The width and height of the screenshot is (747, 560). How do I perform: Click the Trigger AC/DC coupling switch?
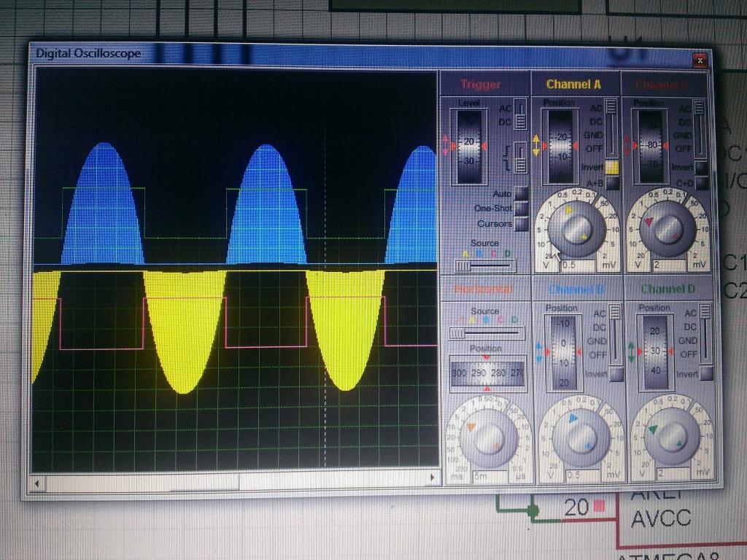pos(520,114)
